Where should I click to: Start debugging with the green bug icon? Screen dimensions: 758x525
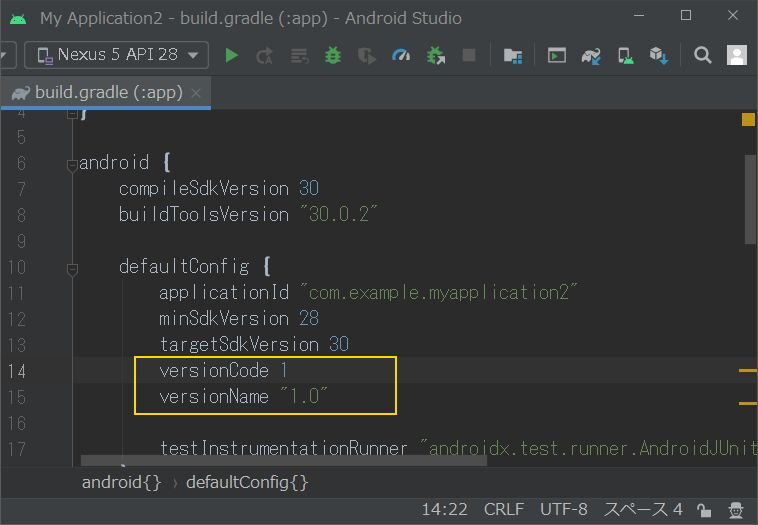(333, 56)
